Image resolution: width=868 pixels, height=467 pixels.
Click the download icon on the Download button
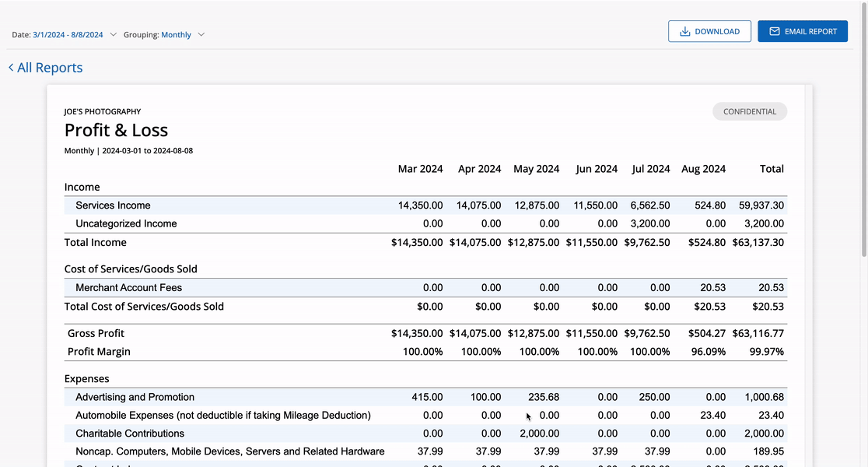[684, 31]
